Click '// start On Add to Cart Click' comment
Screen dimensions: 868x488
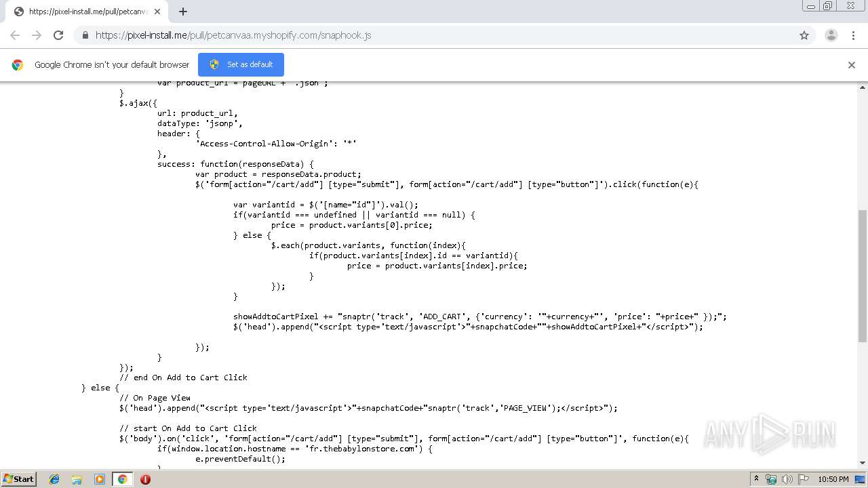[x=188, y=428]
